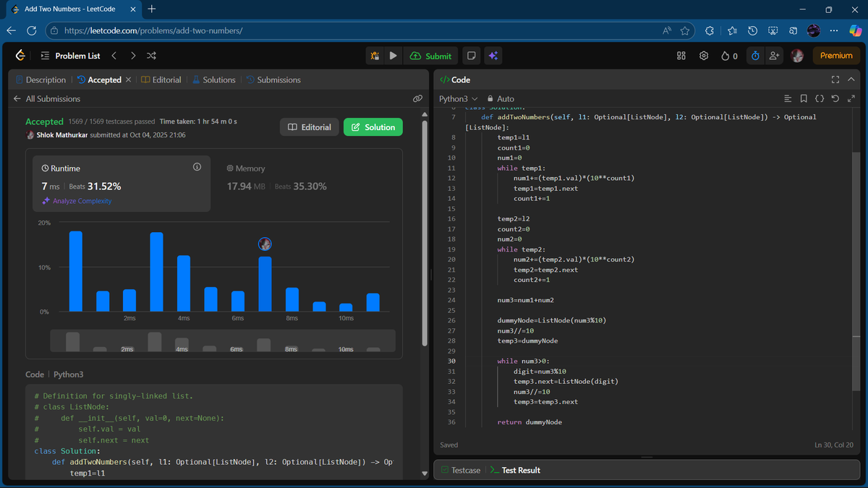Click the Ln 30, Col 20 status

point(834,445)
